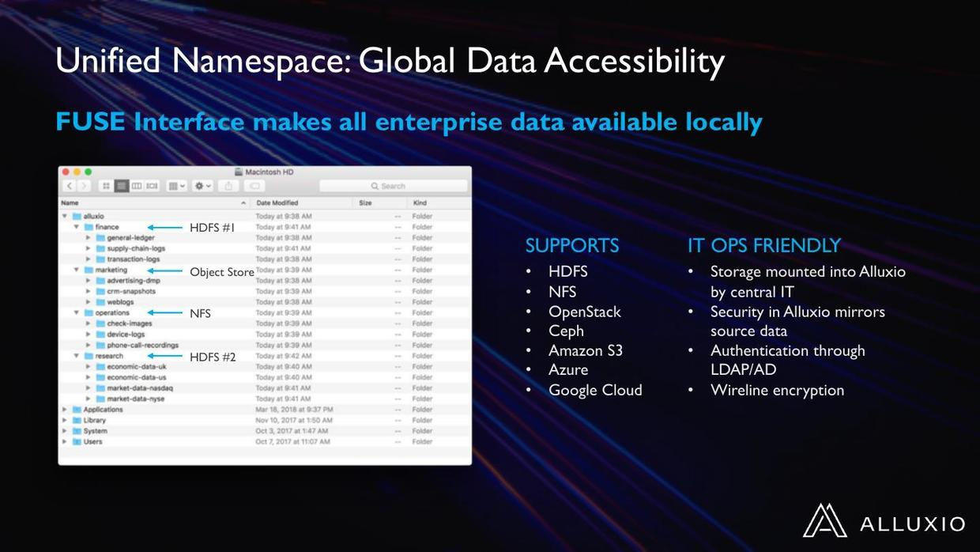Switch Finder to icon view
This screenshot has height=552, width=980.
point(107,186)
